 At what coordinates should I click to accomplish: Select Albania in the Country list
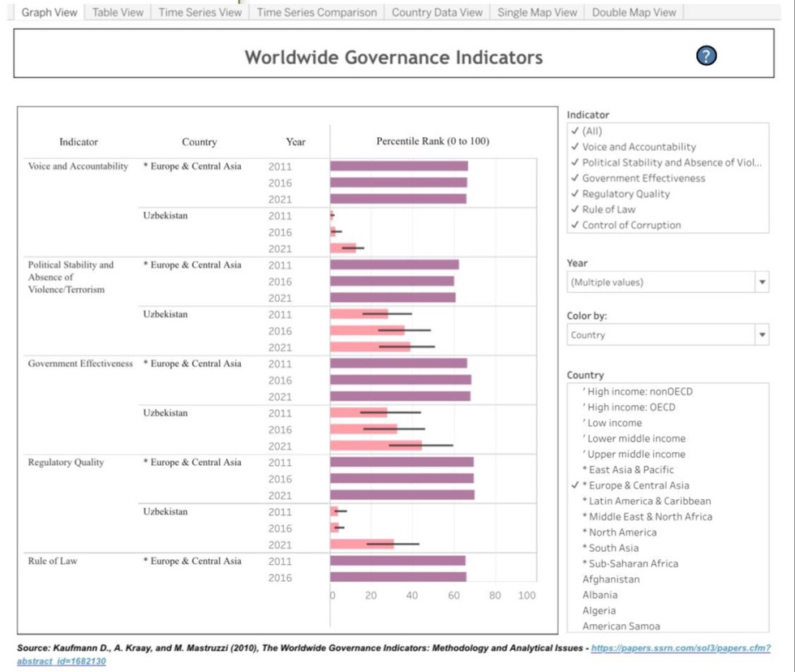[x=599, y=595]
